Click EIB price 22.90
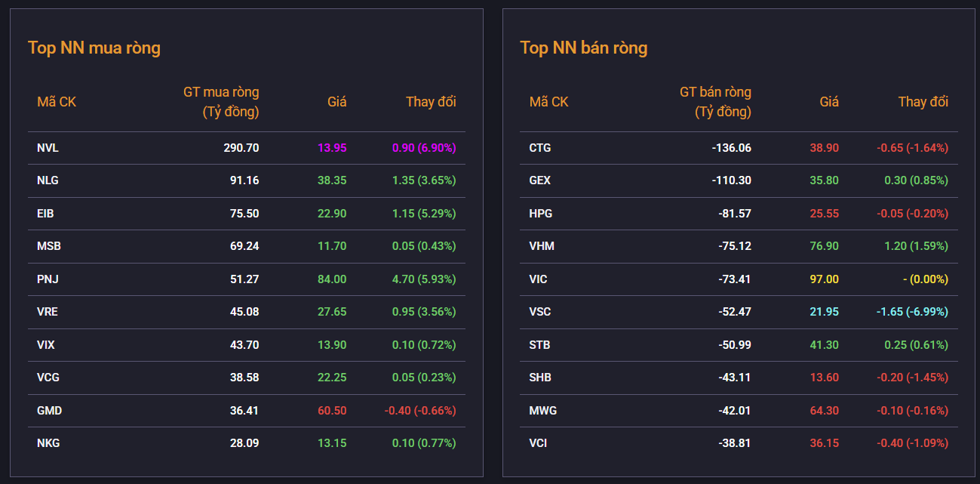Image resolution: width=980 pixels, height=484 pixels. tap(332, 214)
